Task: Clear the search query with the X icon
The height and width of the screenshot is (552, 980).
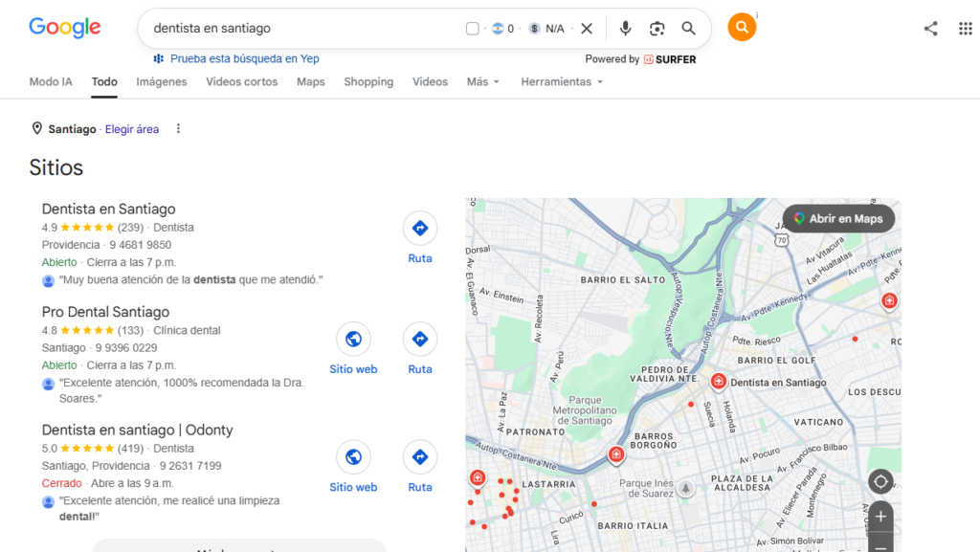Action: pyautogui.click(x=587, y=29)
